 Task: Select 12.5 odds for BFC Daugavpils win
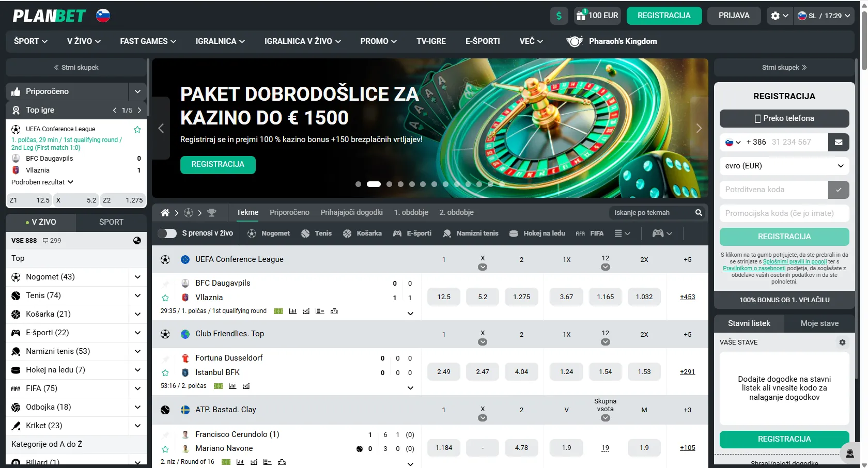point(444,297)
